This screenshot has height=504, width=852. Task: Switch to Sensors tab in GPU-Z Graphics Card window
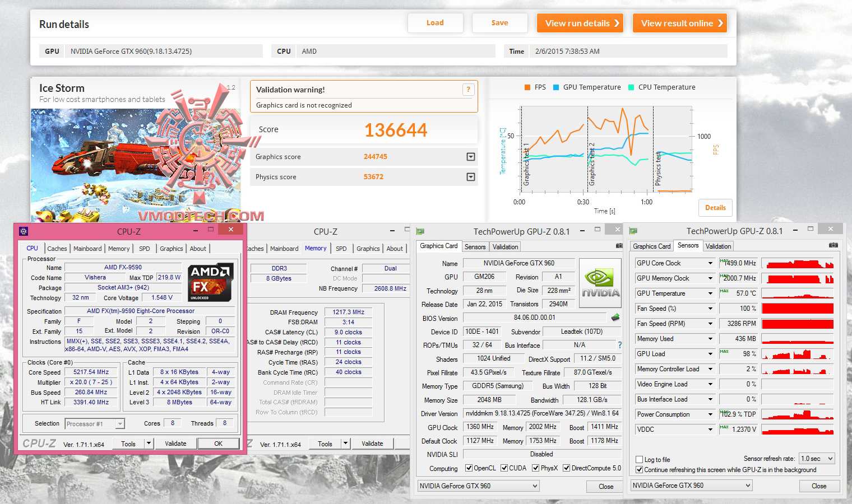pyautogui.click(x=475, y=247)
